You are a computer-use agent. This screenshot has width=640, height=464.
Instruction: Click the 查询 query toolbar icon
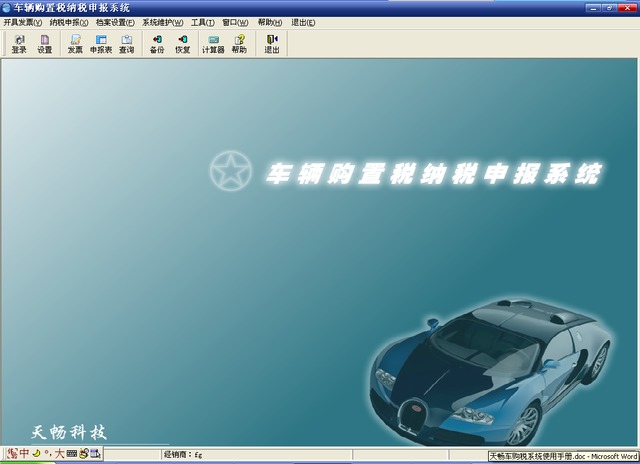127,44
